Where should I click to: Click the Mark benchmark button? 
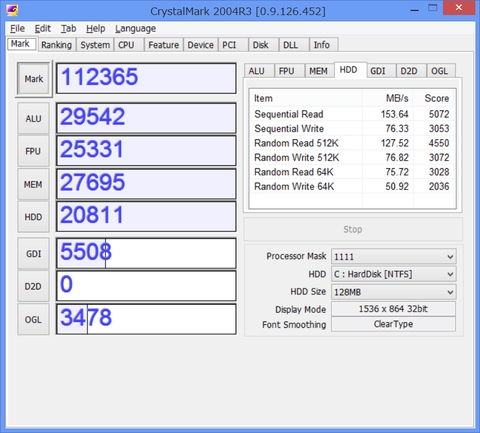34,79
